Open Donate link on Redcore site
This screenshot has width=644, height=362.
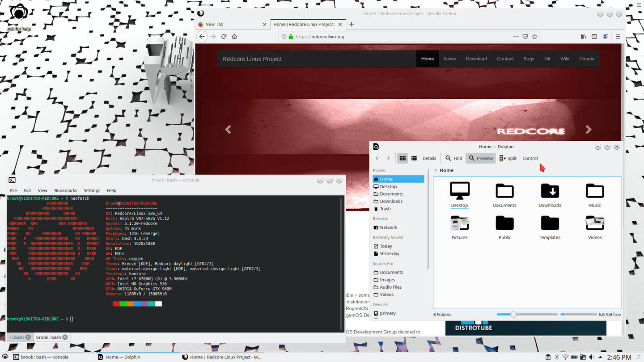(x=587, y=59)
